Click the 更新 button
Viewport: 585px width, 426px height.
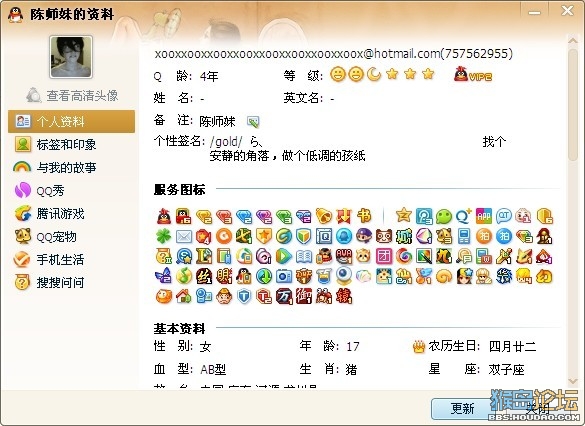(x=463, y=408)
